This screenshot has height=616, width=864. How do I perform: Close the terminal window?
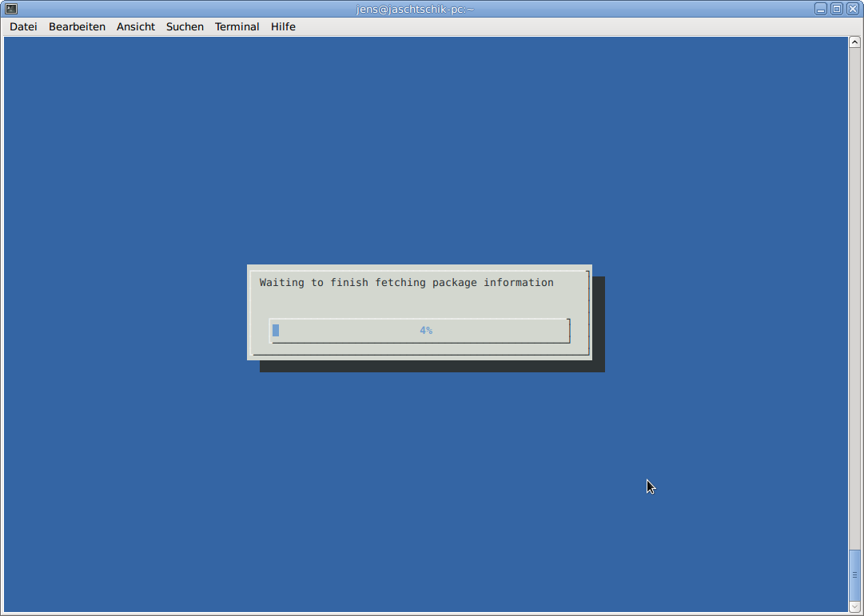click(853, 9)
